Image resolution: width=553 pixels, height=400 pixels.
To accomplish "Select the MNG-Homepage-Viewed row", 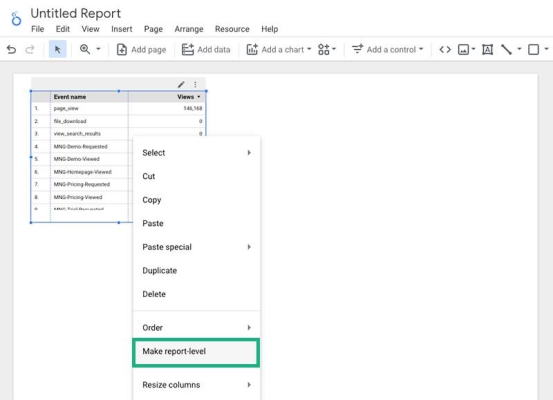I will (82, 172).
